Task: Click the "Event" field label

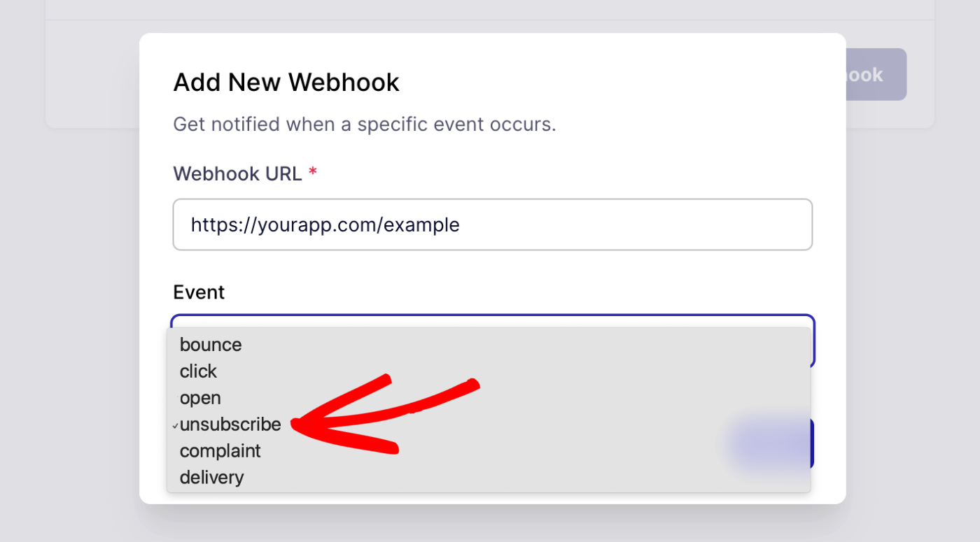Action: pos(199,292)
